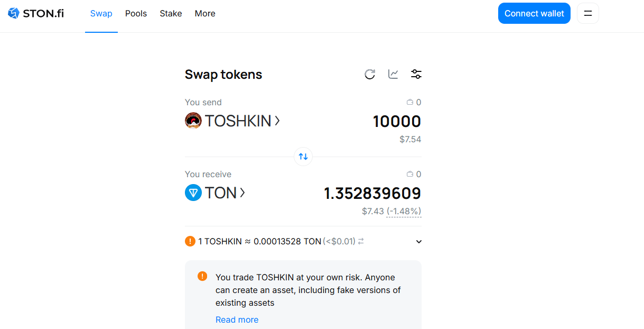Open the TOSHKIN token selector

(x=232, y=121)
